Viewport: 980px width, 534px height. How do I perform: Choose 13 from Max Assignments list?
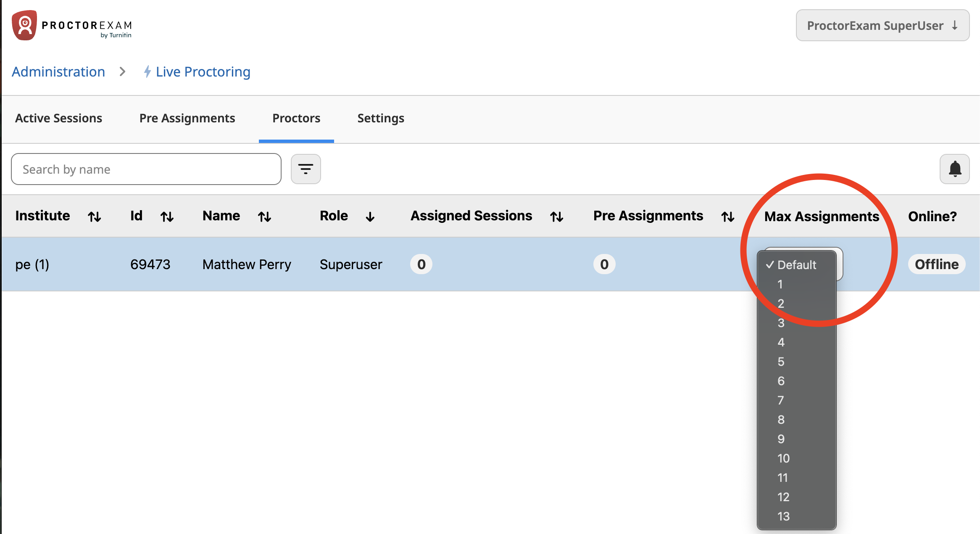pyautogui.click(x=796, y=516)
